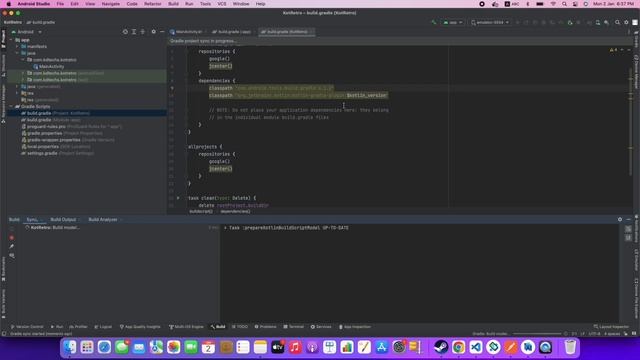Select the Build Analyzer tab

point(103,220)
